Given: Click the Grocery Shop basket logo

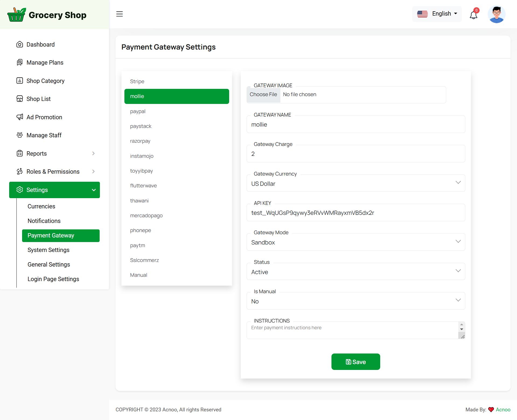Looking at the screenshot, I should click(16, 15).
